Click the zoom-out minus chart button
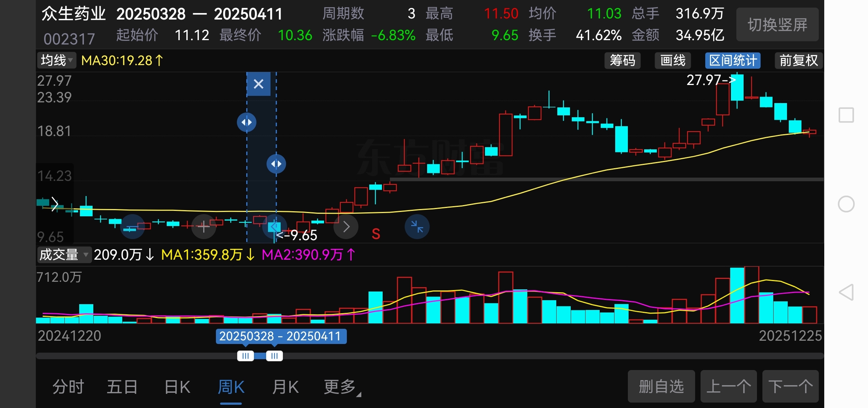 (132, 227)
